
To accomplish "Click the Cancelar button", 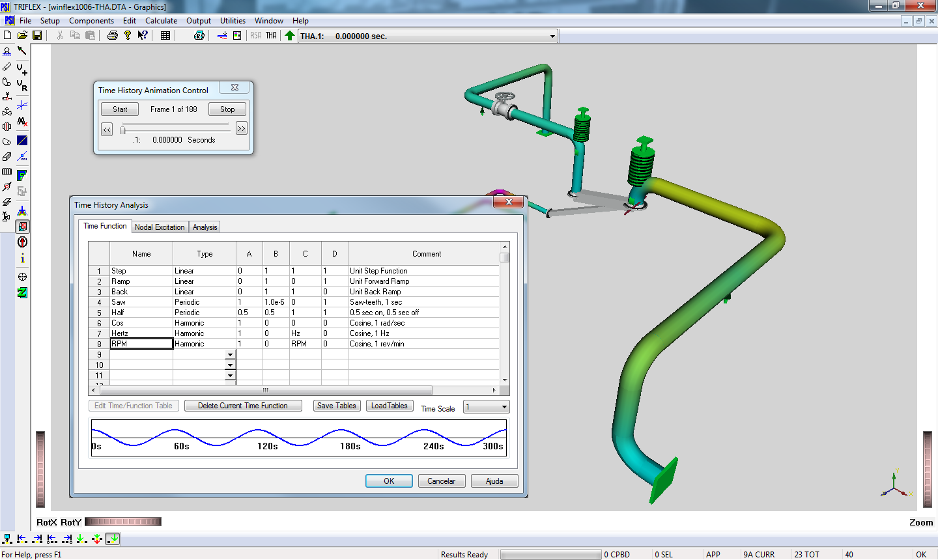I will tap(441, 481).
